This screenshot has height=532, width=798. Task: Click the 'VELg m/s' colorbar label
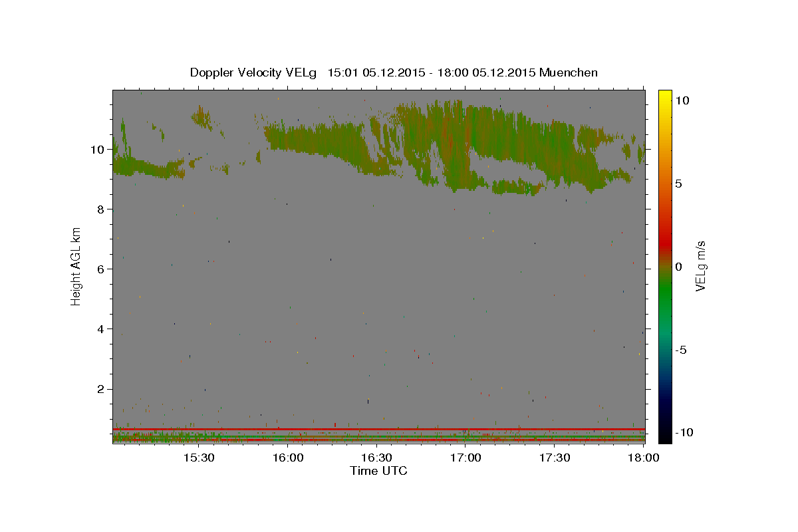point(701,267)
